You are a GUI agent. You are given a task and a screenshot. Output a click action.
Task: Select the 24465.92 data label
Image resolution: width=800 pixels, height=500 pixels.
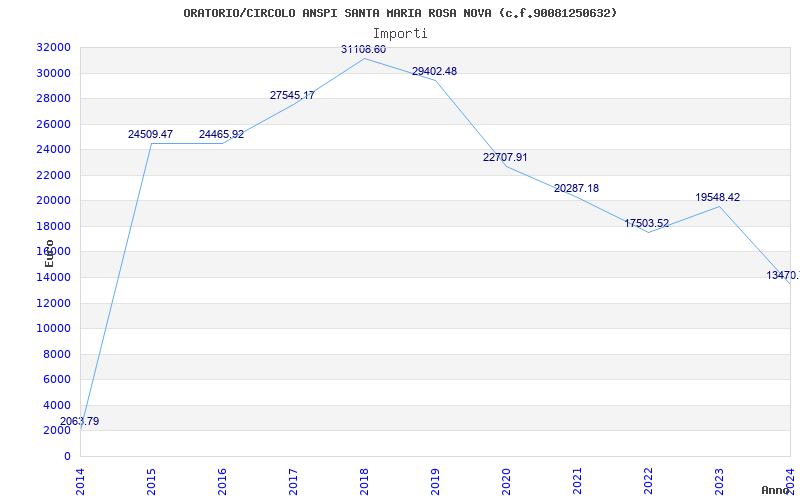221,135
